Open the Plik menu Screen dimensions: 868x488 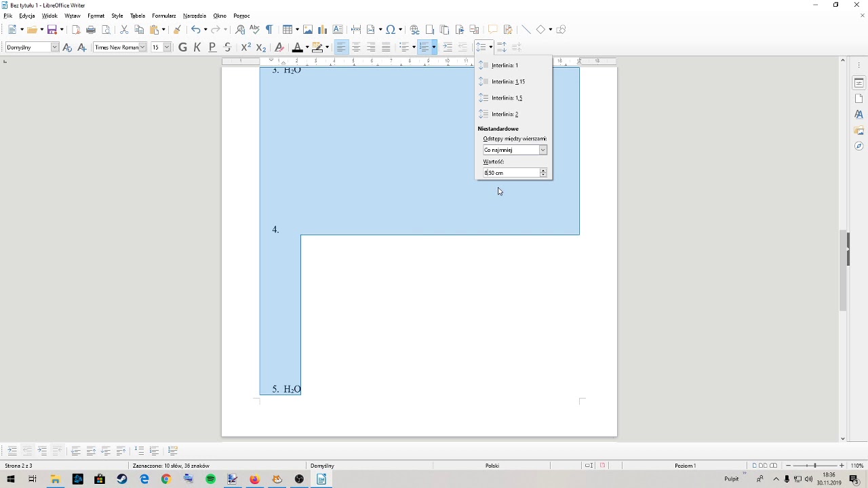[x=8, y=16]
